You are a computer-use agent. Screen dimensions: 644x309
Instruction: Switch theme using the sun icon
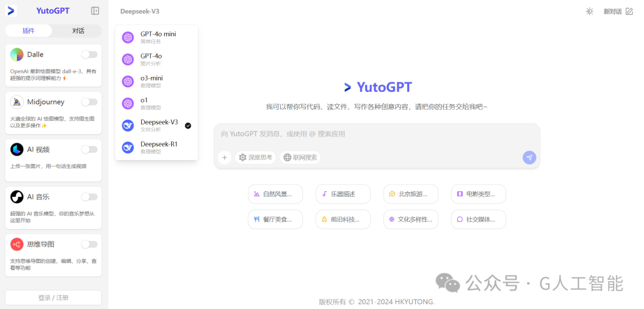click(589, 11)
